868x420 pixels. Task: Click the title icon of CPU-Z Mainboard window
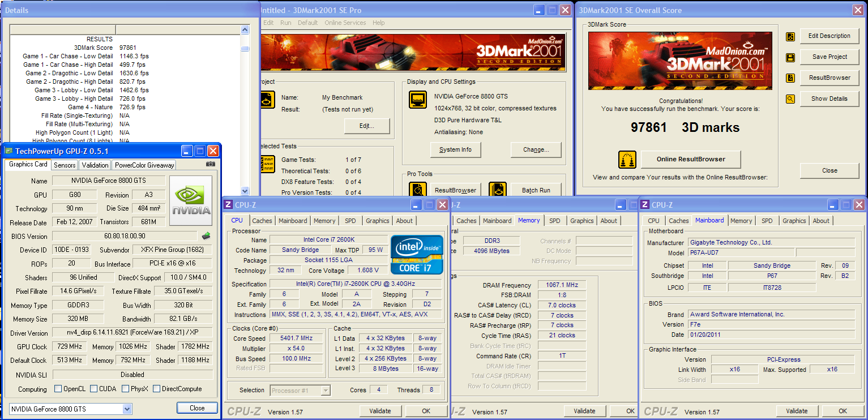coord(644,205)
